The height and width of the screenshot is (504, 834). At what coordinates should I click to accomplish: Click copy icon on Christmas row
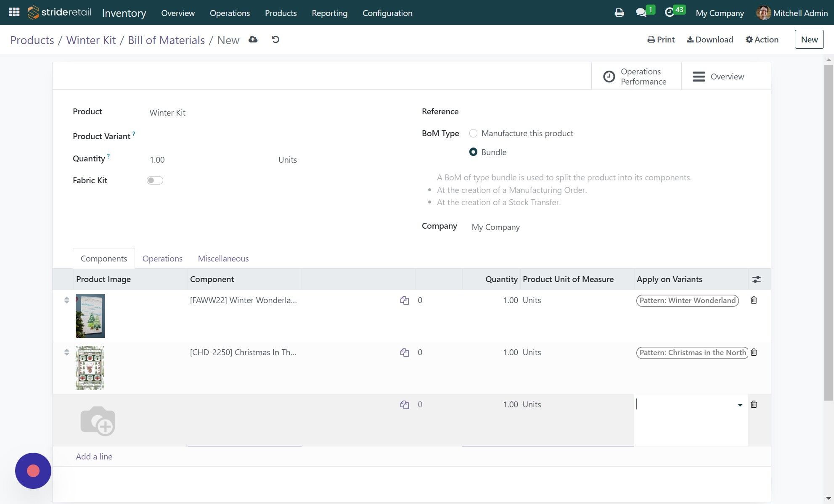click(x=405, y=352)
